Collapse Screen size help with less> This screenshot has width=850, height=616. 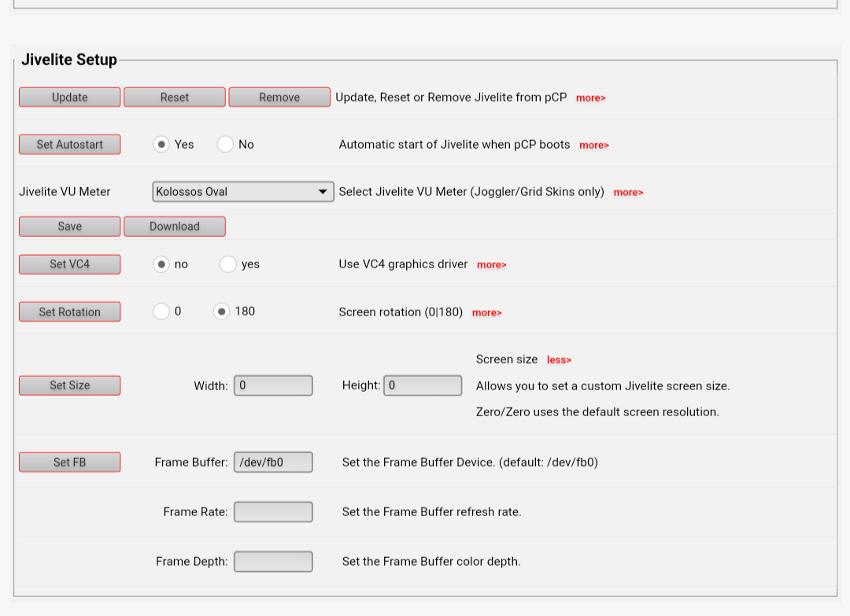559,360
